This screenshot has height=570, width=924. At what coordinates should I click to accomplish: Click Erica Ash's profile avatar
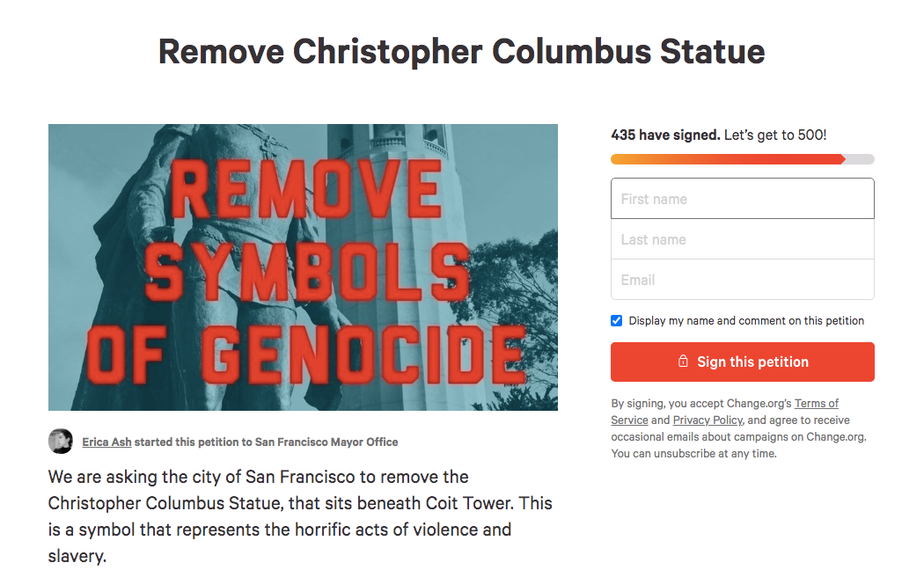tap(61, 442)
